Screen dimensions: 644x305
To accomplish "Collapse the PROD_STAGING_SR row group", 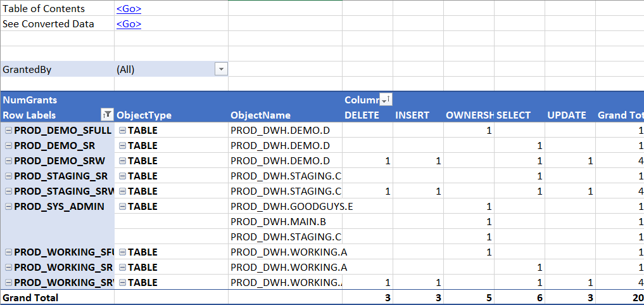I will [8, 176].
